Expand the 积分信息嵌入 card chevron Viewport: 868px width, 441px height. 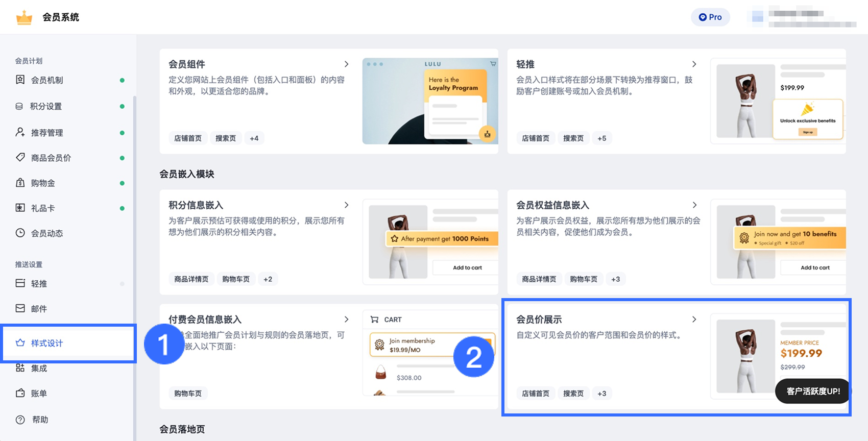[x=346, y=205]
